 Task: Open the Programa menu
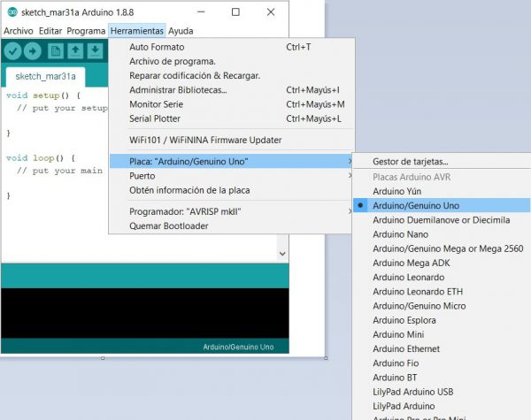[86, 31]
